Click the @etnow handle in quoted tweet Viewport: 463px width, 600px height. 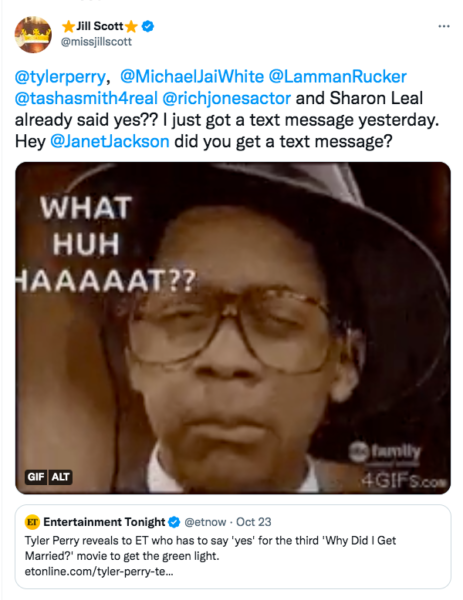(x=205, y=522)
